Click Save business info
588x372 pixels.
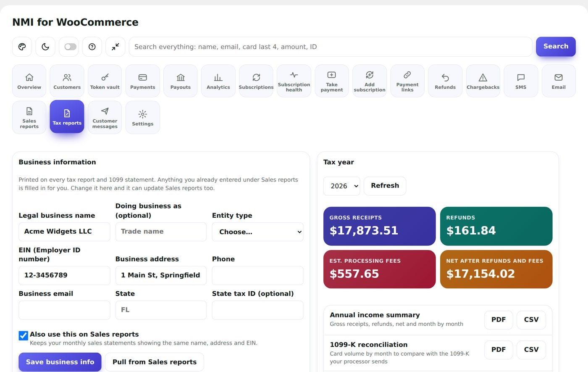point(60,362)
